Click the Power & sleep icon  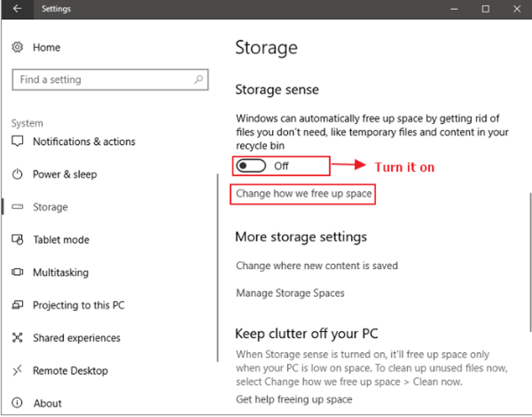(18, 175)
